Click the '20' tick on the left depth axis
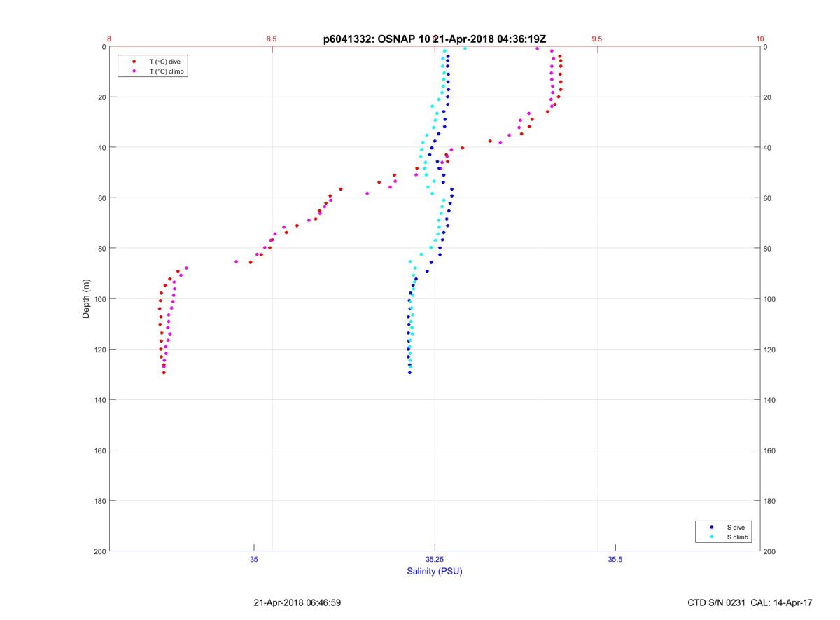The image size is (840, 620). tap(101, 97)
